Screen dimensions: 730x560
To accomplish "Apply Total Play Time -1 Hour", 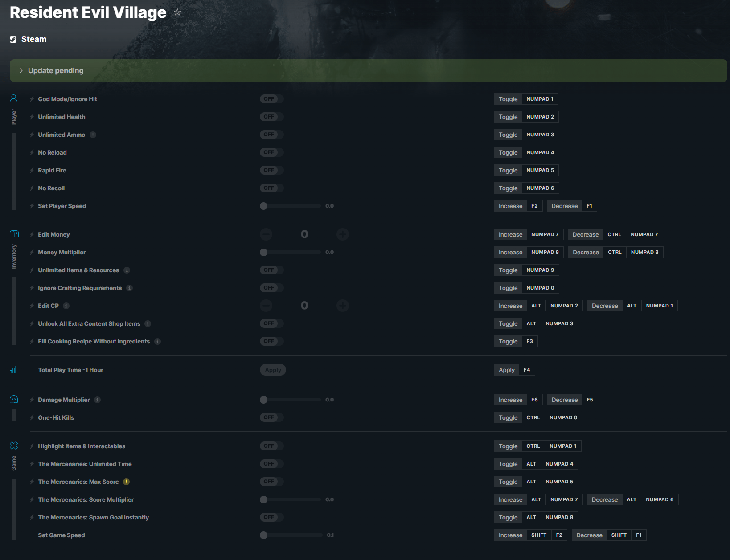I will click(x=273, y=370).
